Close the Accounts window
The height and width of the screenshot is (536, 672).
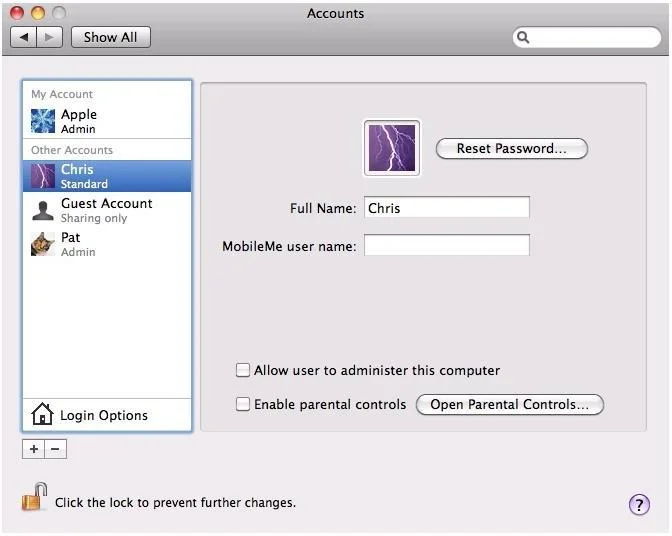tap(17, 13)
